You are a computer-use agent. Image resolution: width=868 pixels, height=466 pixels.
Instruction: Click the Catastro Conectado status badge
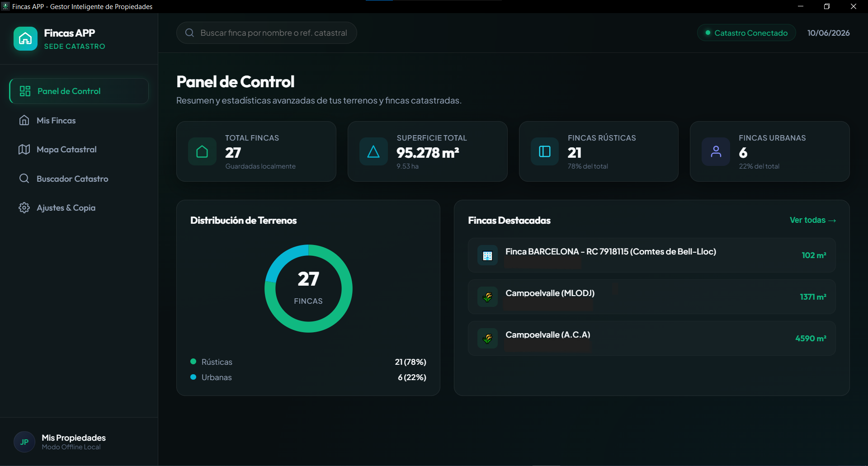click(x=746, y=33)
